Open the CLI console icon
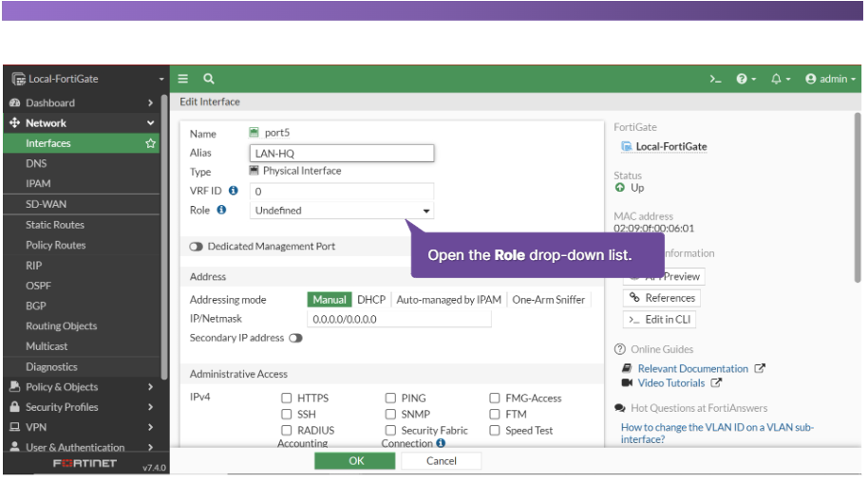The width and height of the screenshot is (868, 482). coord(715,79)
